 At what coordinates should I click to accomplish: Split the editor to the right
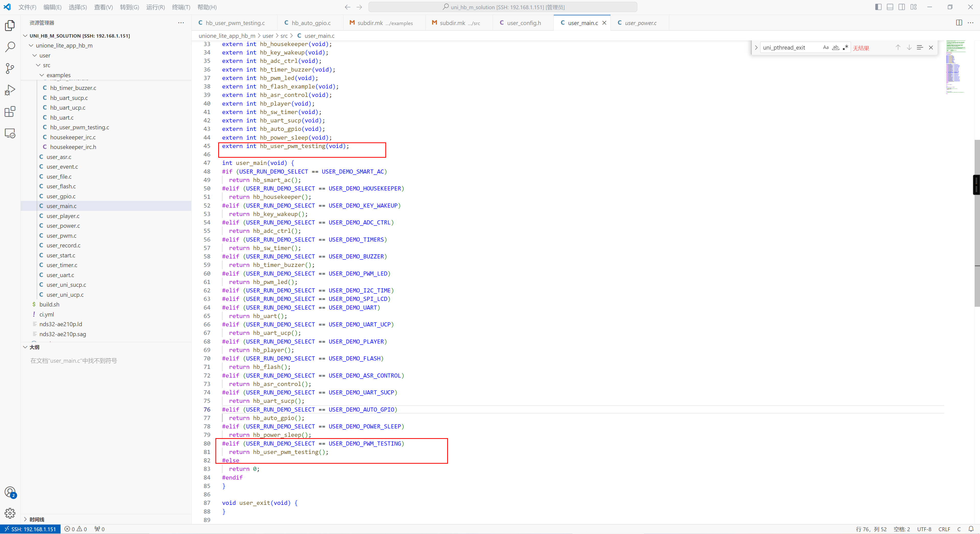[959, 23]
